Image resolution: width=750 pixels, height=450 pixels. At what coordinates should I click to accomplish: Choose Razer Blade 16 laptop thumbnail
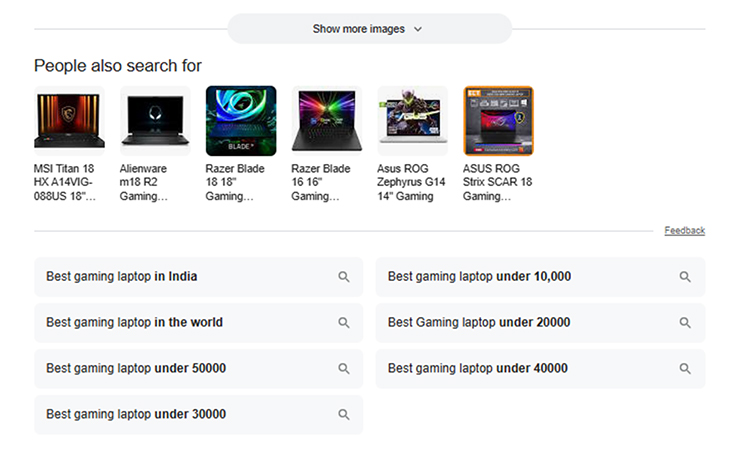tap(327, 121)
